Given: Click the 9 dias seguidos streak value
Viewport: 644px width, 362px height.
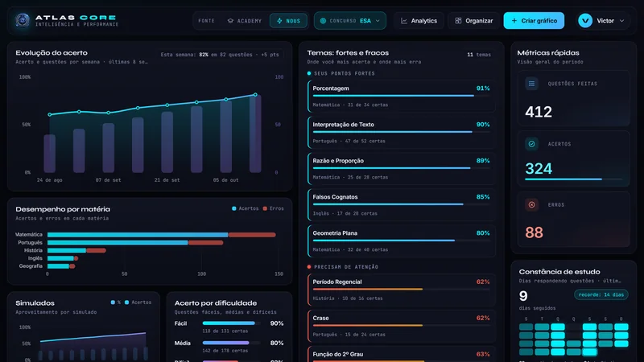Looking at the screenshot, I should click(x=523, y=296).
